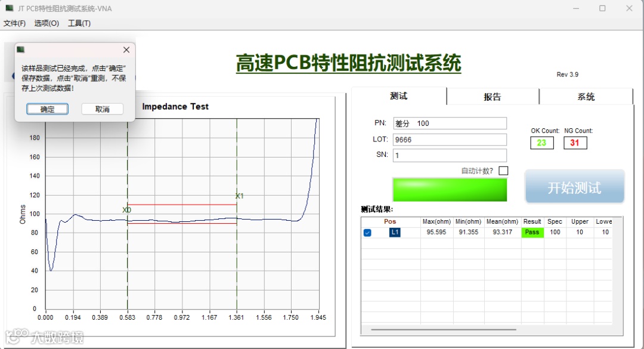Click the Upper column header
644x349 pixels.
point(580,221)
